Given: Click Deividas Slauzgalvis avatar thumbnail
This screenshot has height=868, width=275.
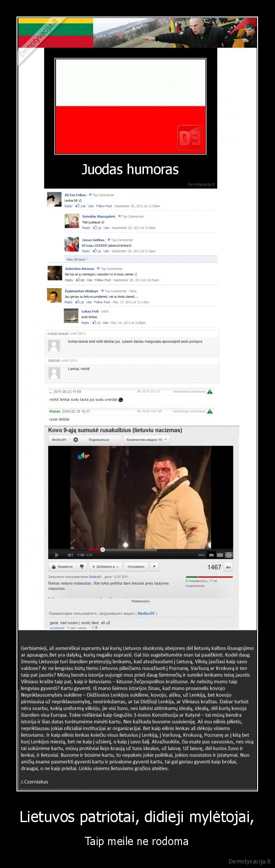Looking at the screenshot, I should tap(72, 221).
